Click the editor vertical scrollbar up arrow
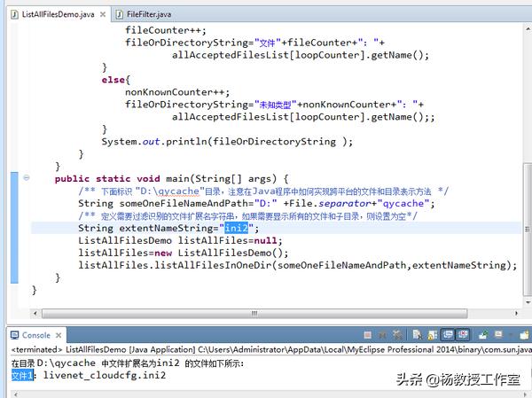The image size is (532, 398). pos(528,29)
